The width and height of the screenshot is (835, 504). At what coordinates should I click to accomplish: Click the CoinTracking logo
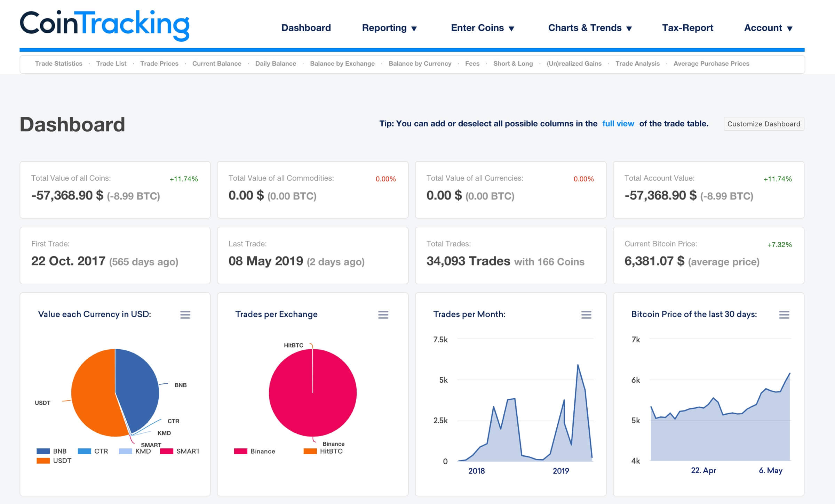[104, 24]
